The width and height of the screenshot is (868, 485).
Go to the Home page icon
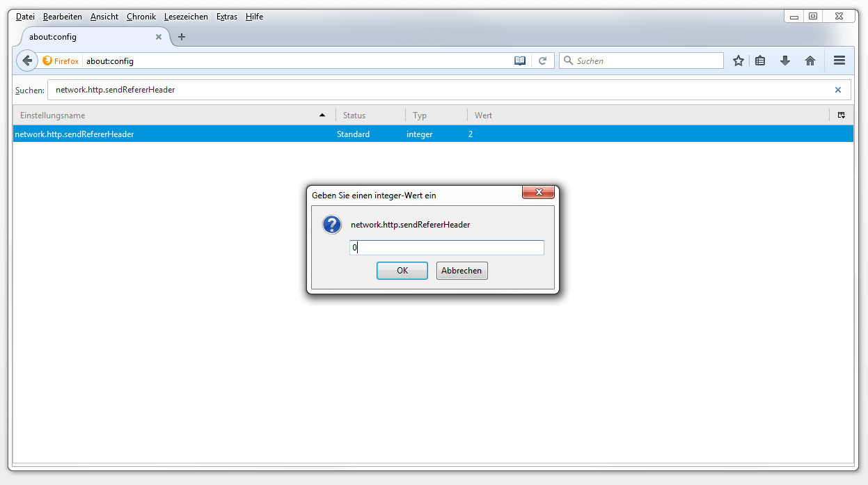coord(810,61)
